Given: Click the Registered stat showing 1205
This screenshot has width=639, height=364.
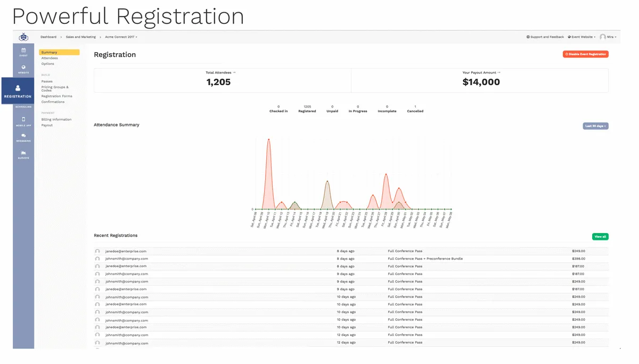Looking at the screenshot, I should 307,109.
